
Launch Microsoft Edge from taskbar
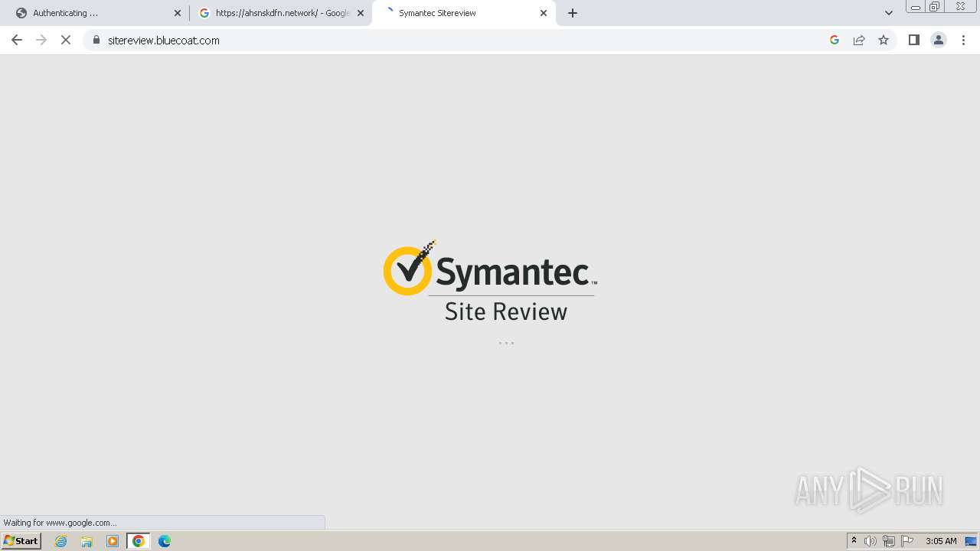coord(165,541)
